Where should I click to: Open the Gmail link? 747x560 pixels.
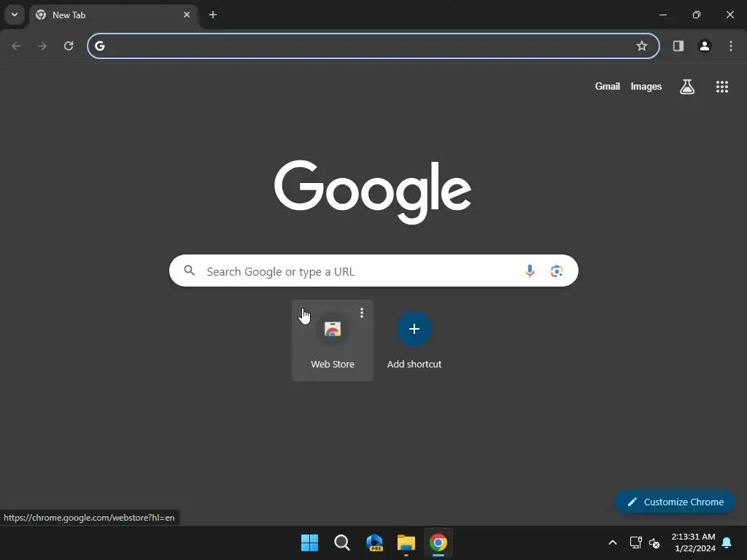(608, 86)
